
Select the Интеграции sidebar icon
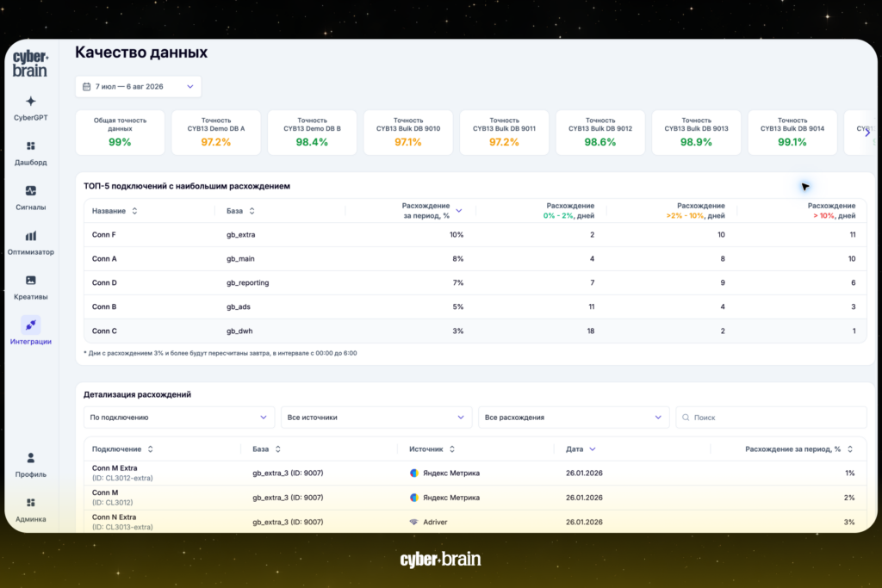point(30,325)
